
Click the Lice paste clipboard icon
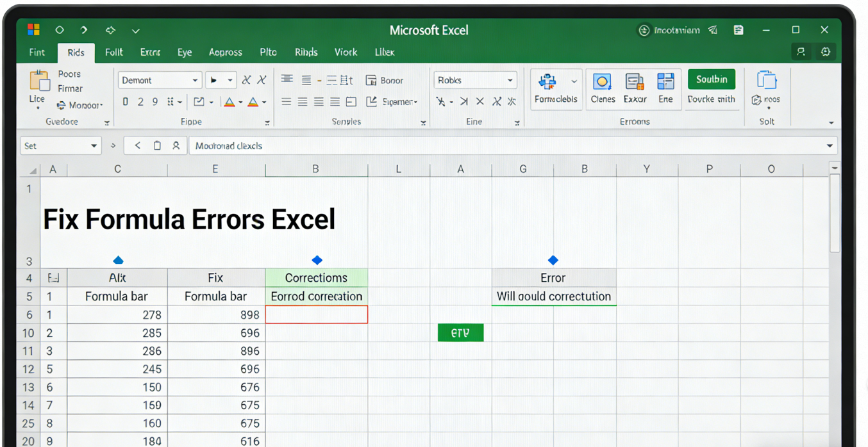[39, 81]
